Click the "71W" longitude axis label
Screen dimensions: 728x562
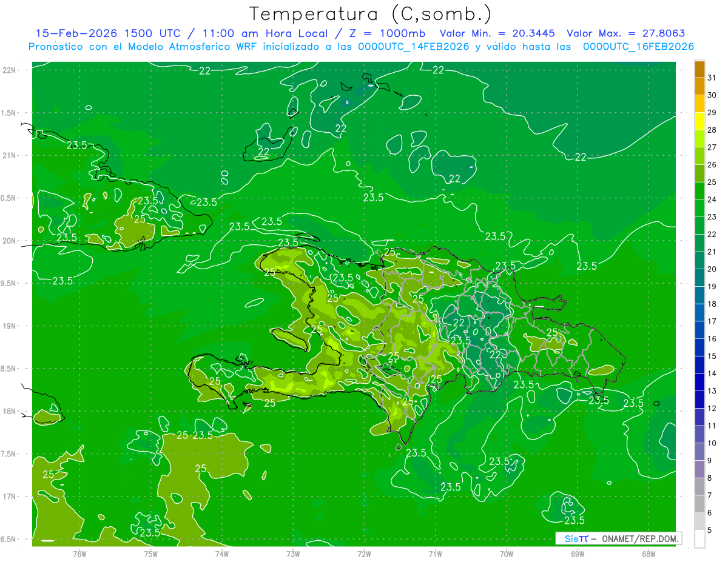435,554
